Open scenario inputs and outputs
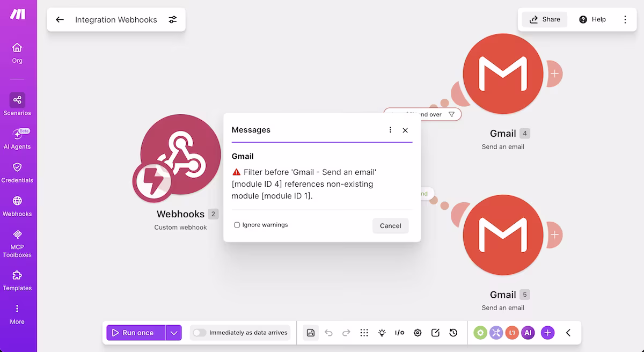 [399, 333]
